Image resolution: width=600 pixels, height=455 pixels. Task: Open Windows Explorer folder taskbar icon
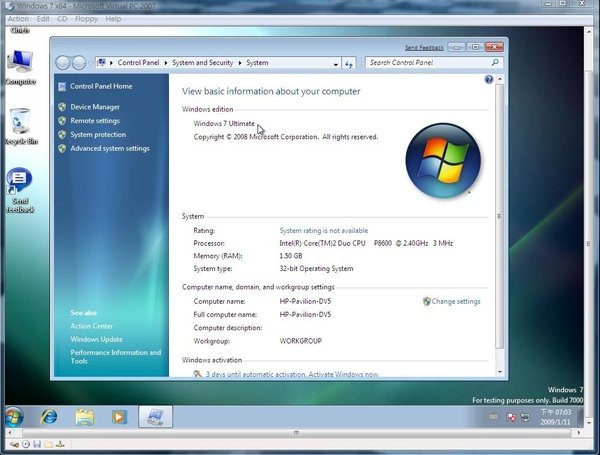tap(85, 417)
